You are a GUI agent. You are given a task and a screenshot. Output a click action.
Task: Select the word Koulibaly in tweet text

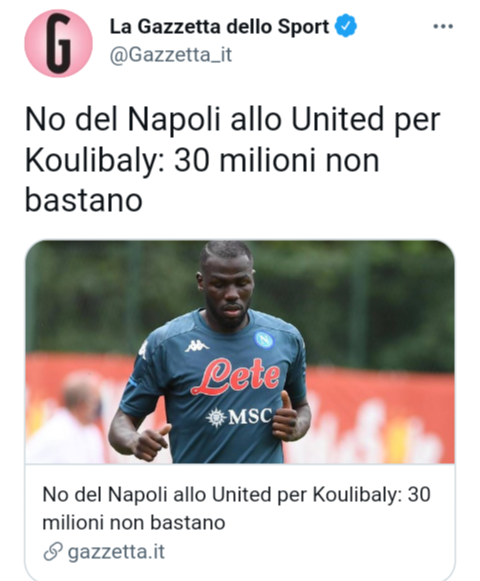pyautogui.click(x=95, y=160)
